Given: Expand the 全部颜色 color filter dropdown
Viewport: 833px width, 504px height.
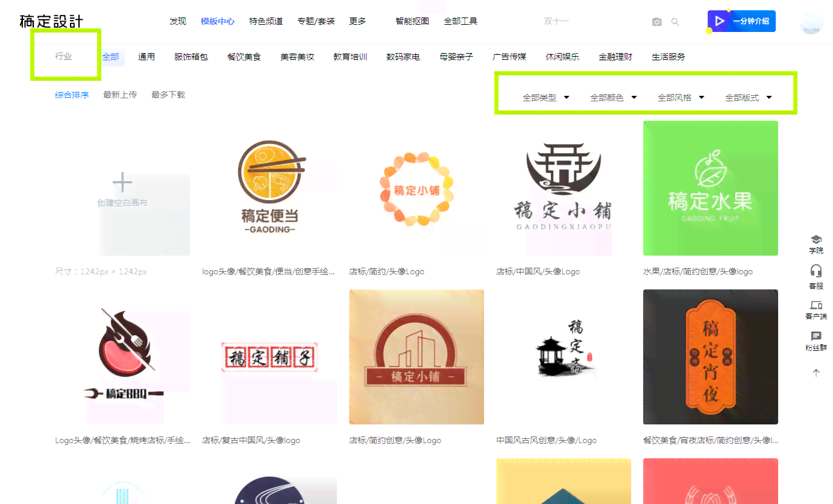Looking at the screenshot, I should pyautogui.click(x=614, y=98).
